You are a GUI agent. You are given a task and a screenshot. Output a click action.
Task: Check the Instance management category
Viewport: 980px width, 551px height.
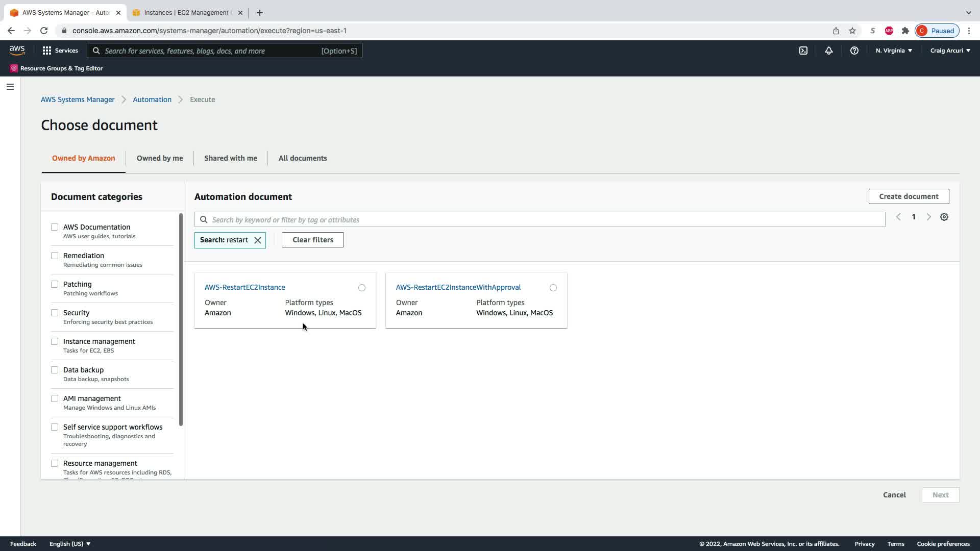(x=55, y=341)
